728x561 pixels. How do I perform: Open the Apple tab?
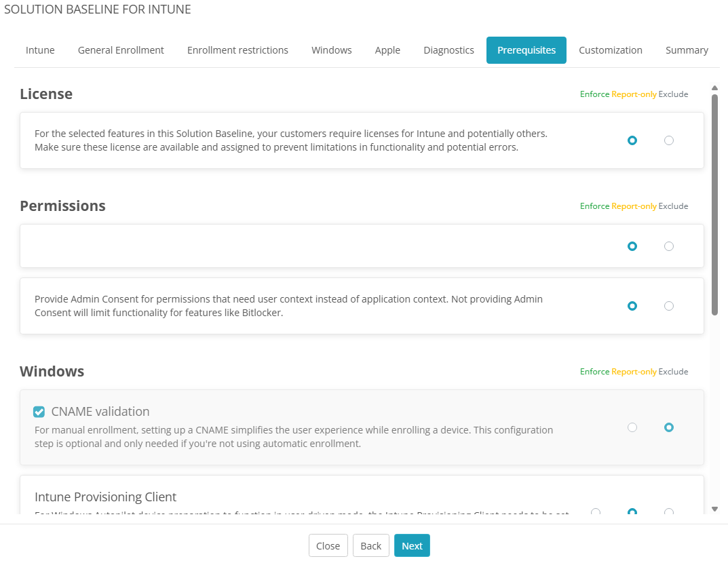pyautogui.click(x=387, y=50)
